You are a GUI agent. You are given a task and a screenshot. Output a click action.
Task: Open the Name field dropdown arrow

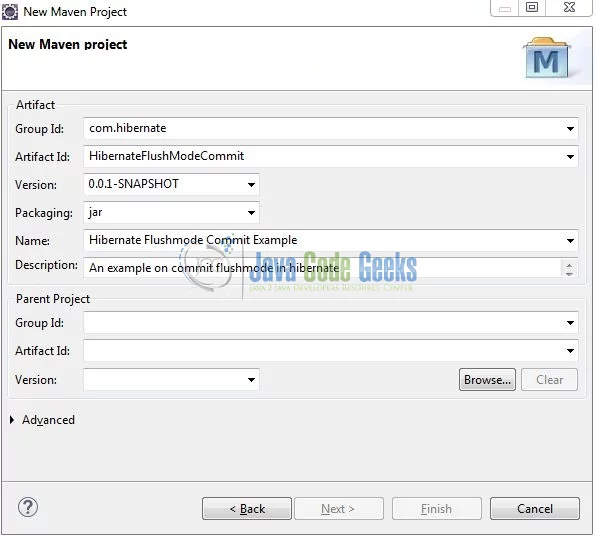(x=570, y=241)
